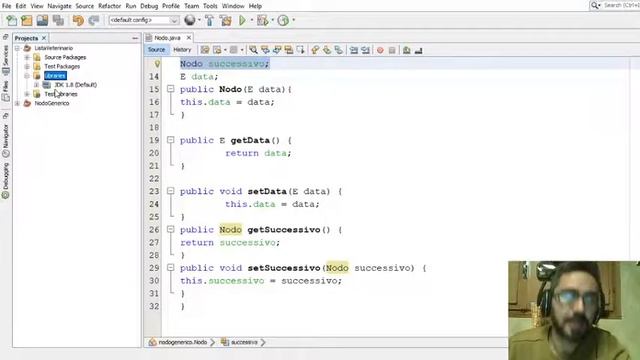Screen dimensions: 640x360
Task: Expand the NodoGenerico project node
Action: [x=18, y=103]
